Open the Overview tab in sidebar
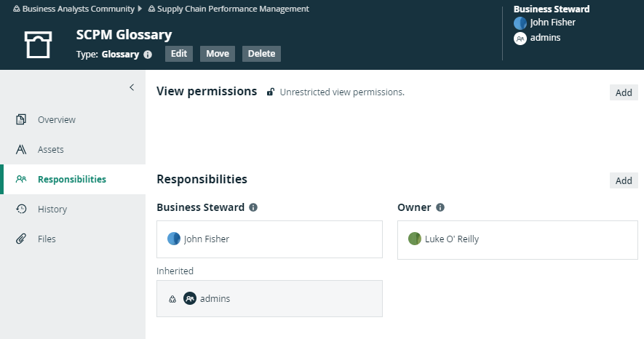 tap(56, 119)
